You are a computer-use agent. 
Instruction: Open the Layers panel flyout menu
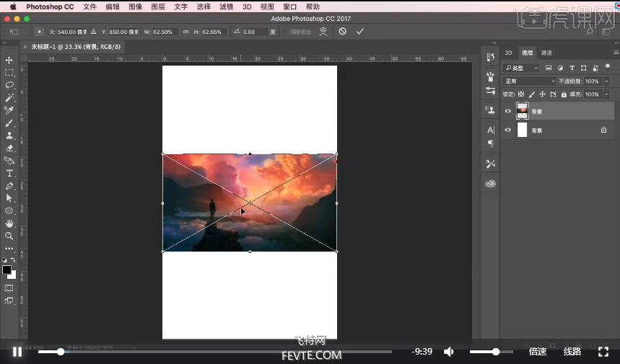pos(616,52)
